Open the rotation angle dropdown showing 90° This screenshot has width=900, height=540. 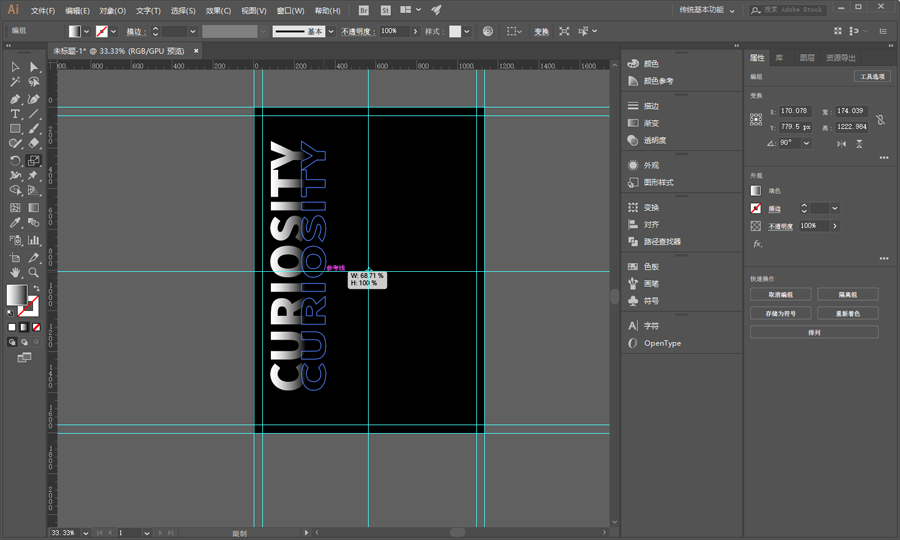[x=807, y=143]
